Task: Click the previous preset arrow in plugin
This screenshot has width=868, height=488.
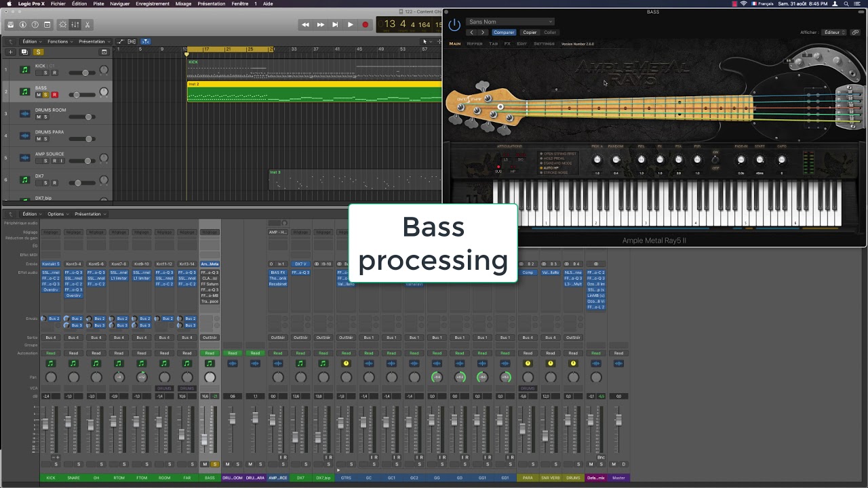Action: click(472, 32)
